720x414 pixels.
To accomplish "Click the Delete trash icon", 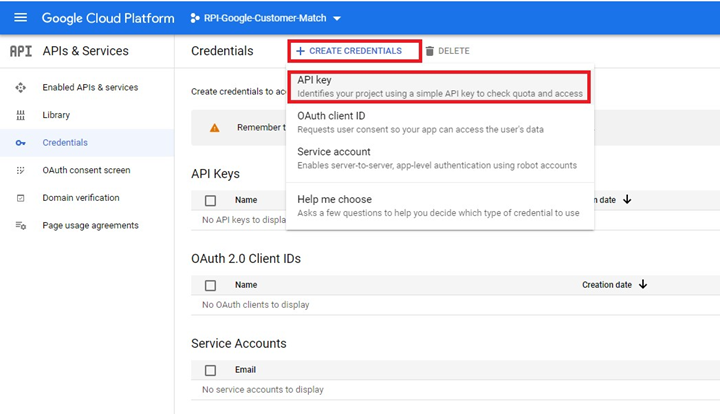I will click(430, 51).
